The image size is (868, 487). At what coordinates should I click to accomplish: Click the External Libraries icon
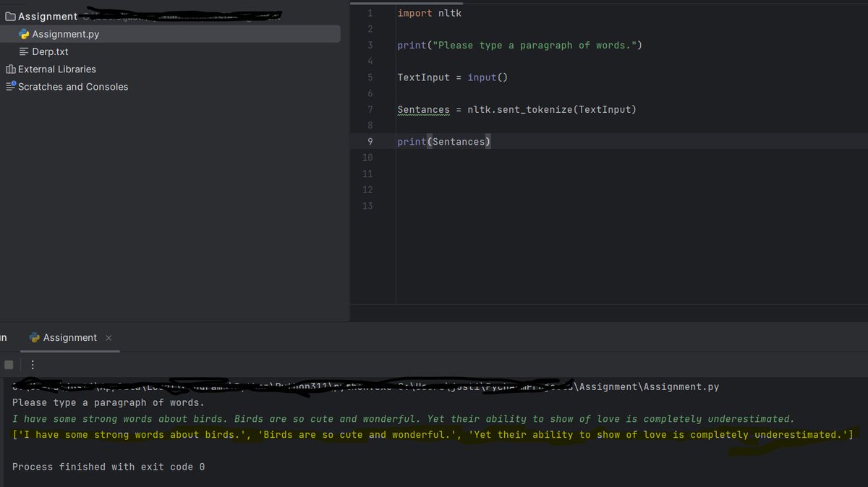[x=10, y=69]
